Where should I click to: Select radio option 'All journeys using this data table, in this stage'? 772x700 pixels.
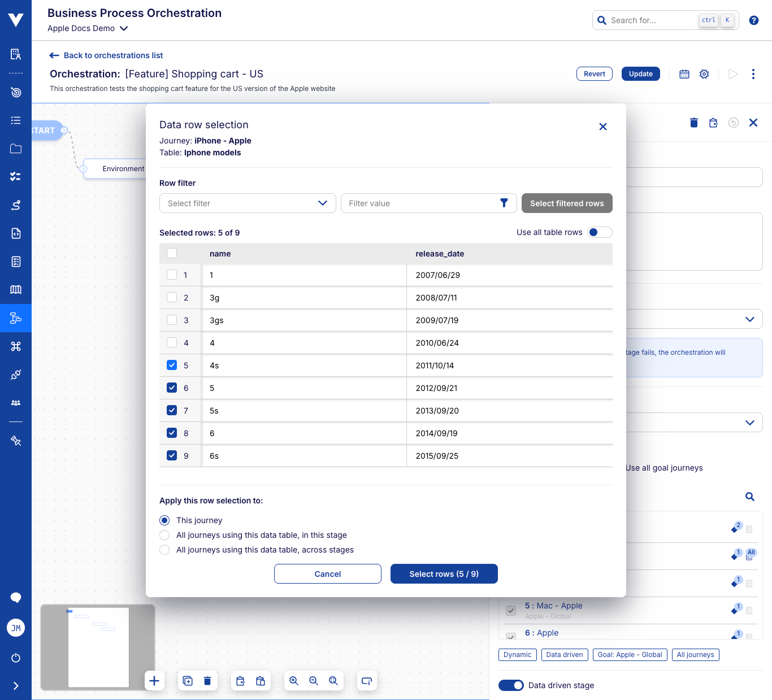(164, 535)
